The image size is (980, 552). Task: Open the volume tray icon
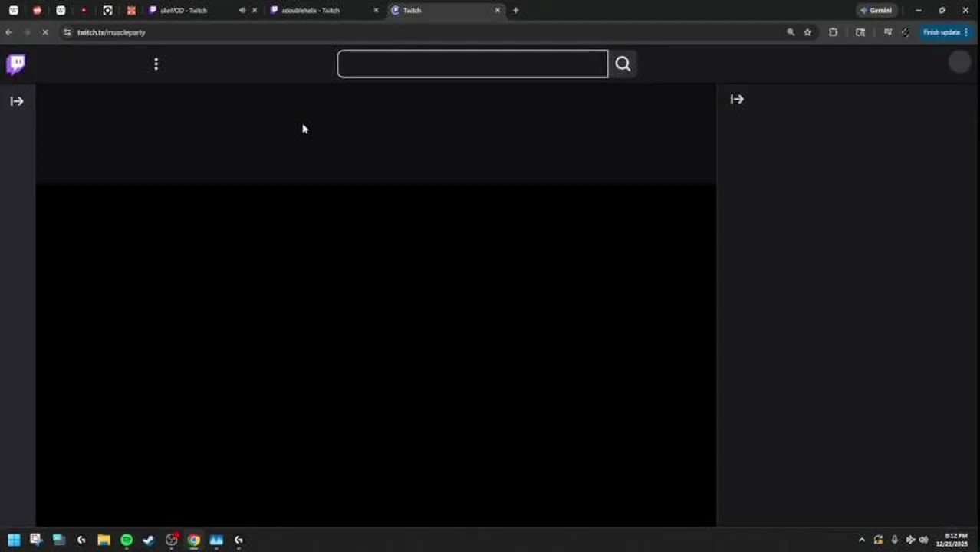tap(923, 540)
